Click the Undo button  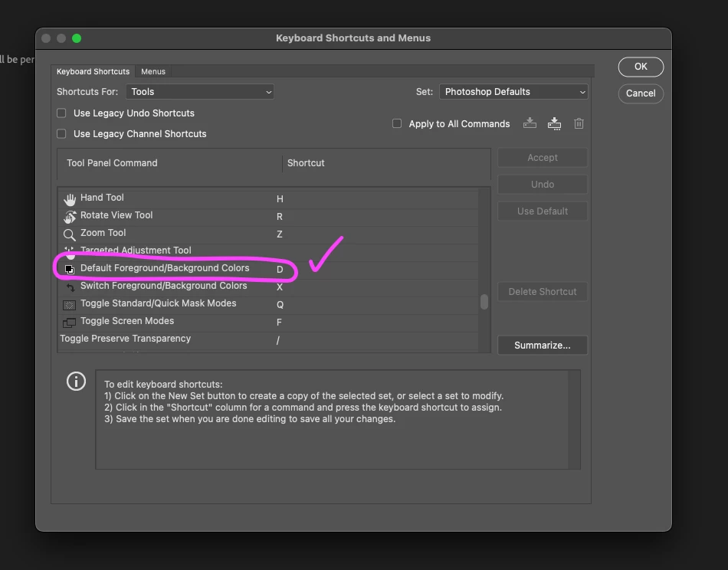[x=543, y=185]
